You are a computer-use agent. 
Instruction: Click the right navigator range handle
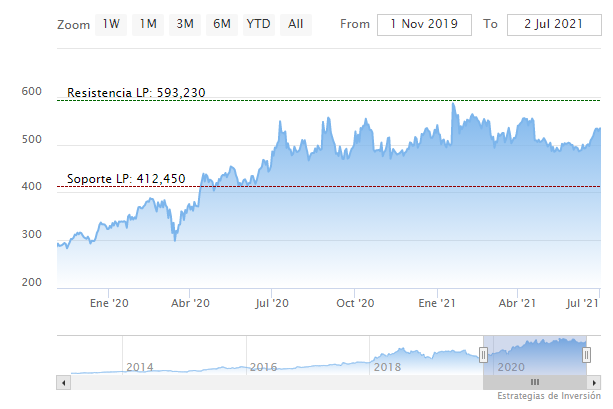587,355
